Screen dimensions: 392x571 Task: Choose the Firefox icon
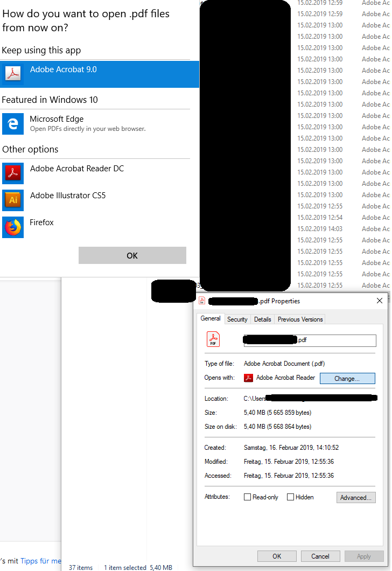click(x=13, y=227)
